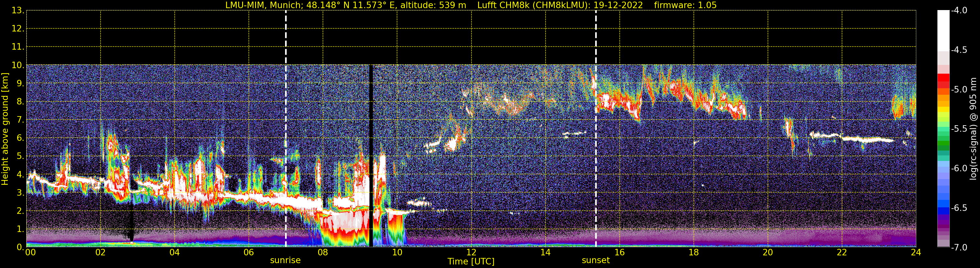Click the height-axis tick label '3.'
Image resolution: width=980 pixels, height=268 pixels.
pos(20,193)
